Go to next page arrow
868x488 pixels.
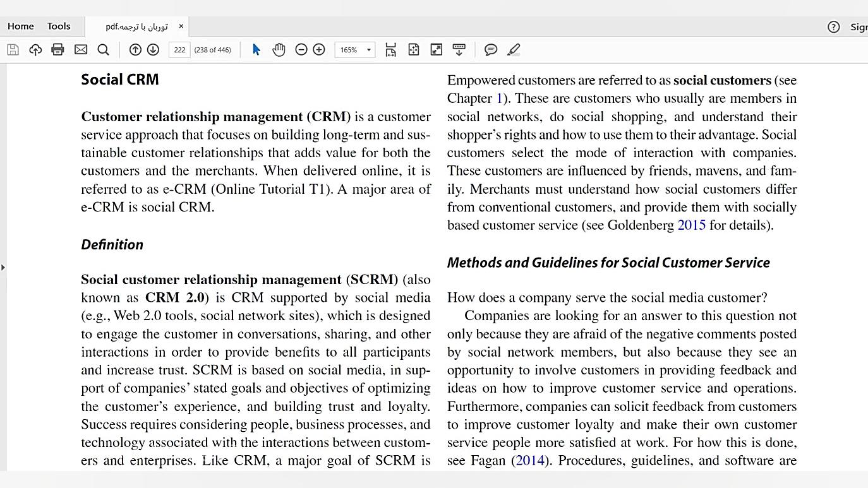pos(153,49)
